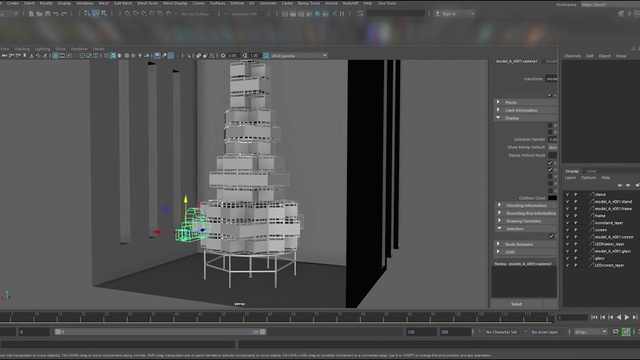Toggle visibility of model_A_v001:stand layer
640x360 pixels.
point(567,202)
